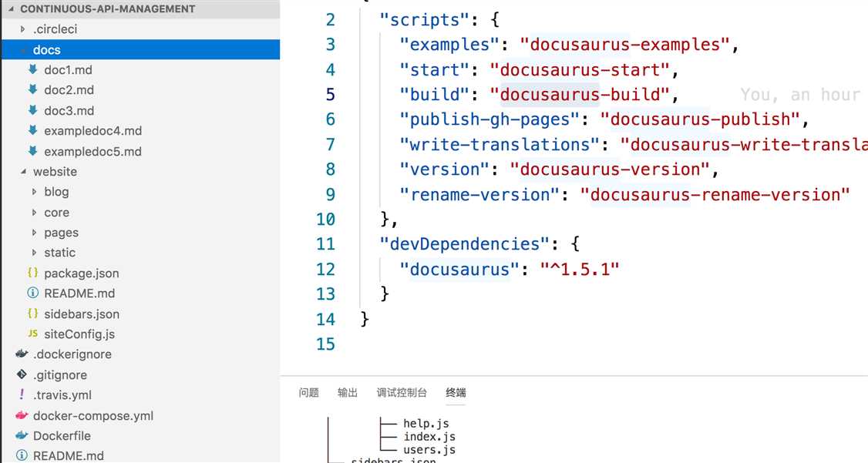Open doc1.md file
This screenshot has height=463, width=868.
[x=68, y=69]
